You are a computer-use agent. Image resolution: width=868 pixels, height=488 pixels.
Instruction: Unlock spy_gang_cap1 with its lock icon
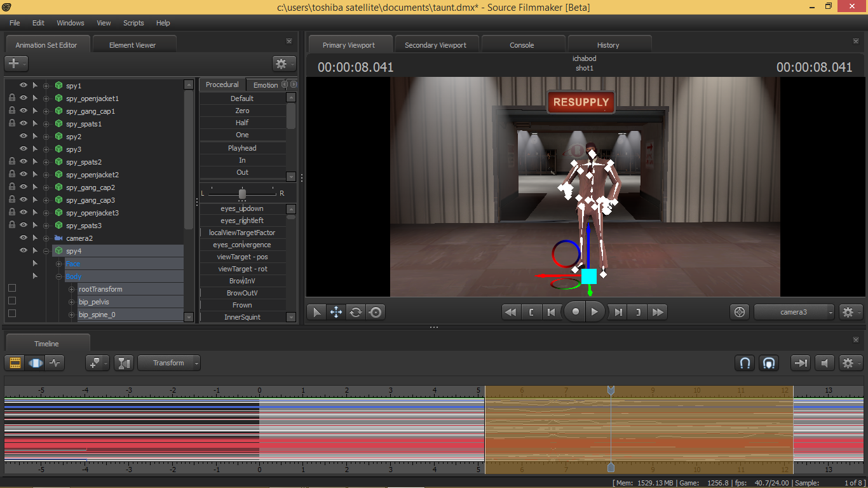pyautogui.click(x=11, y=111)
